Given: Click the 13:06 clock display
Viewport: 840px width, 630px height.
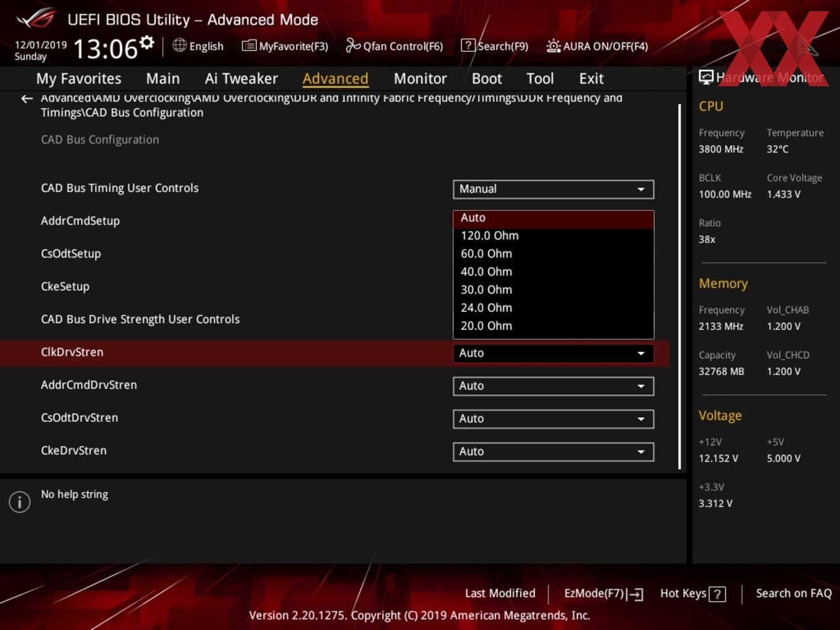Looking at the screenshot, I should pos(105,49).
